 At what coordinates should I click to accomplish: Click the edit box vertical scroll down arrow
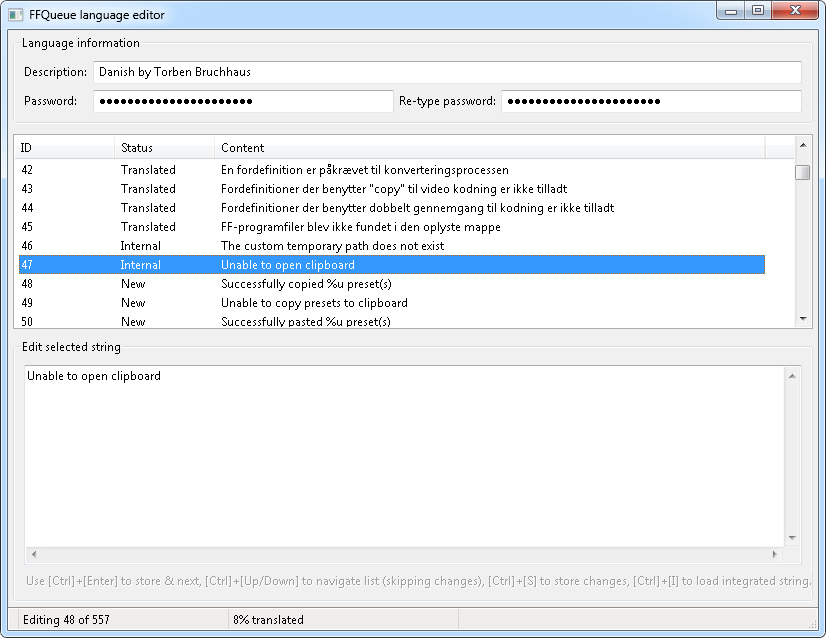[792, 538]
